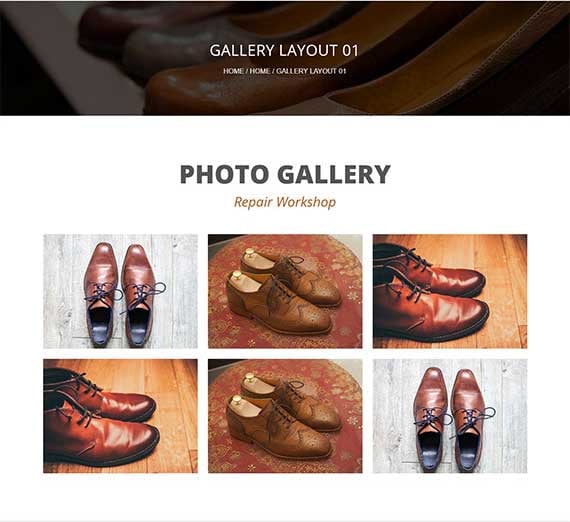The image size is (570, 522).
Task: View bottom-row oxfords on white planks photo
Action: coord(450,416)
